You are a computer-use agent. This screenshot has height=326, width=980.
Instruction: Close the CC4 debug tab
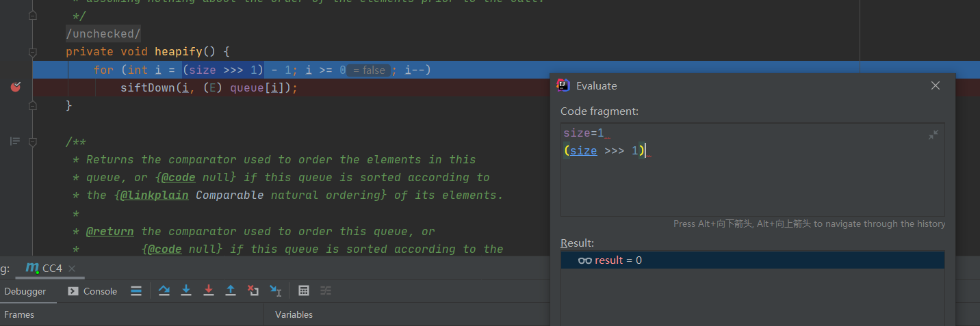point(72,269)
